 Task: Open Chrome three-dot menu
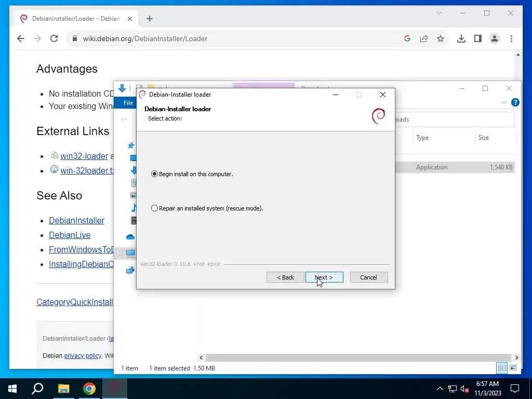(511, 38)
